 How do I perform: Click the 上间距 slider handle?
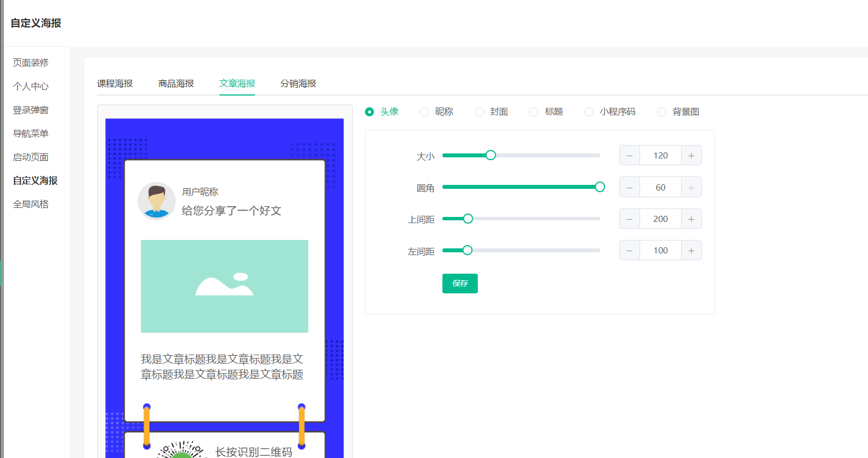pos(468,219)
